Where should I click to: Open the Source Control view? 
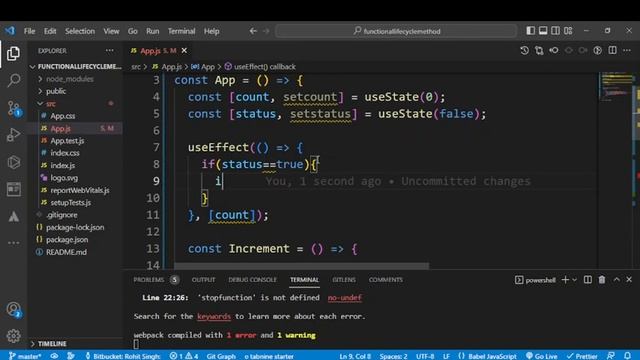click(13, 108)
